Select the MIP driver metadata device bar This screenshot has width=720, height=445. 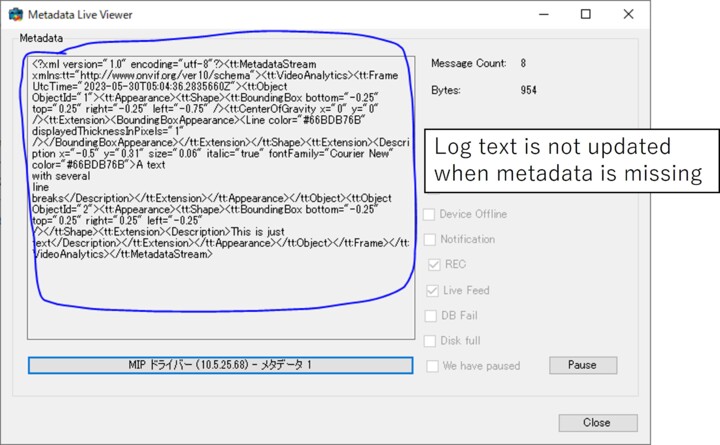click(220, 365)
